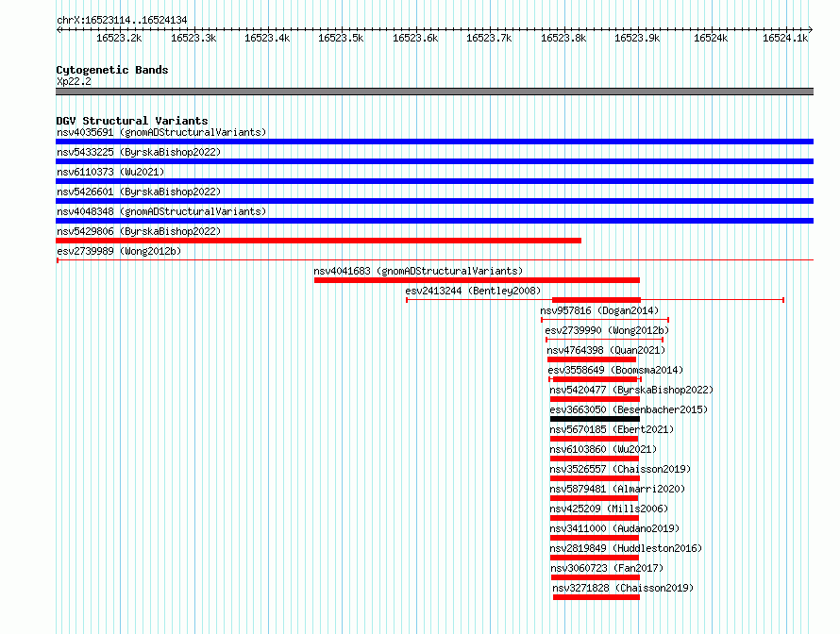The image size is (840, 634).
Task: Click the thin red line under esv2739989
Action: click(x=434, y=260)
